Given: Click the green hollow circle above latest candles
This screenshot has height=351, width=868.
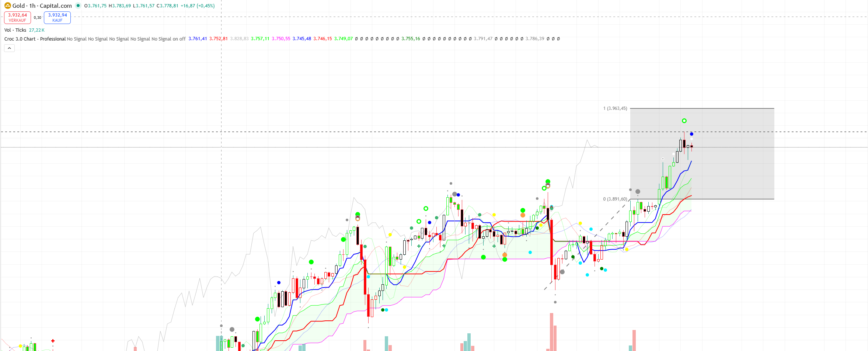Looking at the screenshot, I should (x=684, y=121).
